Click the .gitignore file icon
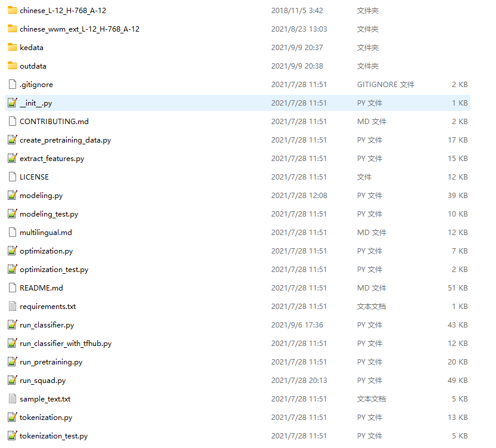Screen dimensions: 496x448 tap(13, 85)
